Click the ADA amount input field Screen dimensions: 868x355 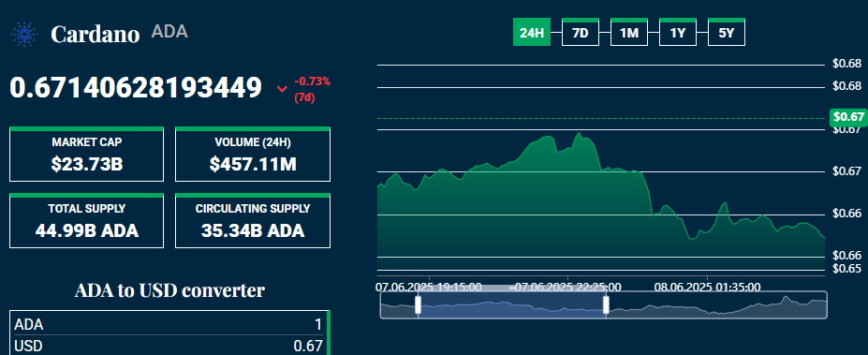click(169, 324)
